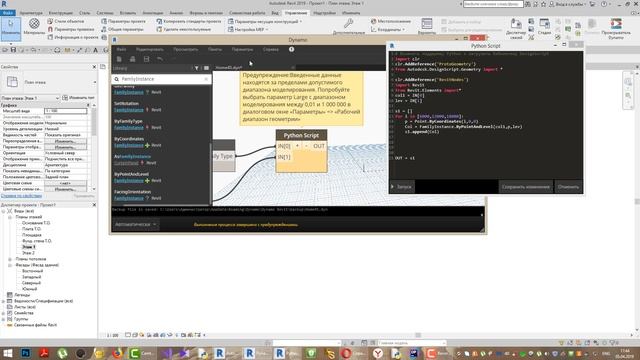The width and height of the screenshot is (640, 360).
Task: Open Snaps settings in the ribbon
Action: point(71,29)
